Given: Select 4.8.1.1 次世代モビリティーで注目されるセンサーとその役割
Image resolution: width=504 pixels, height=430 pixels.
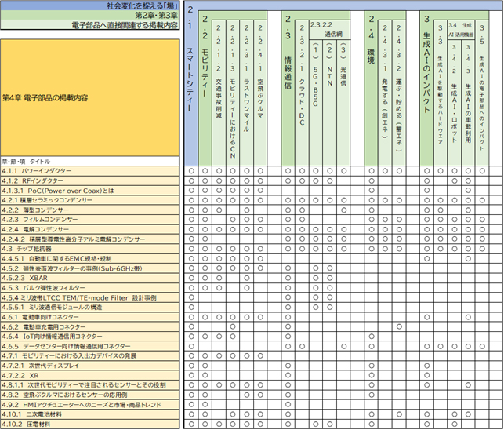Looking at the screenshot, I should [89, 385].
